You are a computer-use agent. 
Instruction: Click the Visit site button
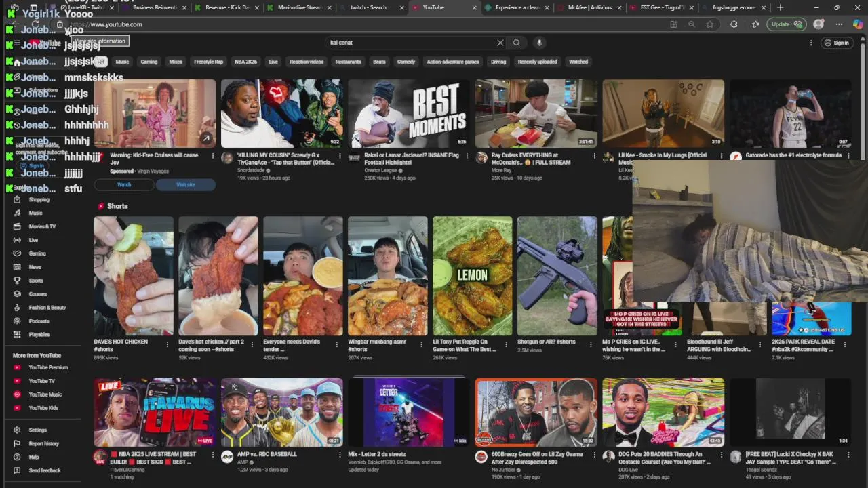pyautogui.click(x=186, y=184)
